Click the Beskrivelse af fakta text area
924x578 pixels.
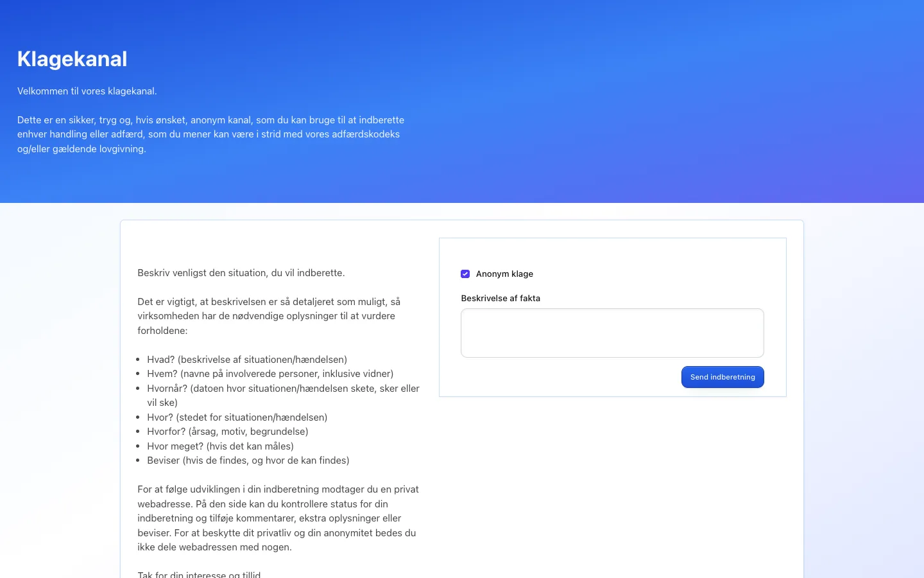(x=612, y=333)
